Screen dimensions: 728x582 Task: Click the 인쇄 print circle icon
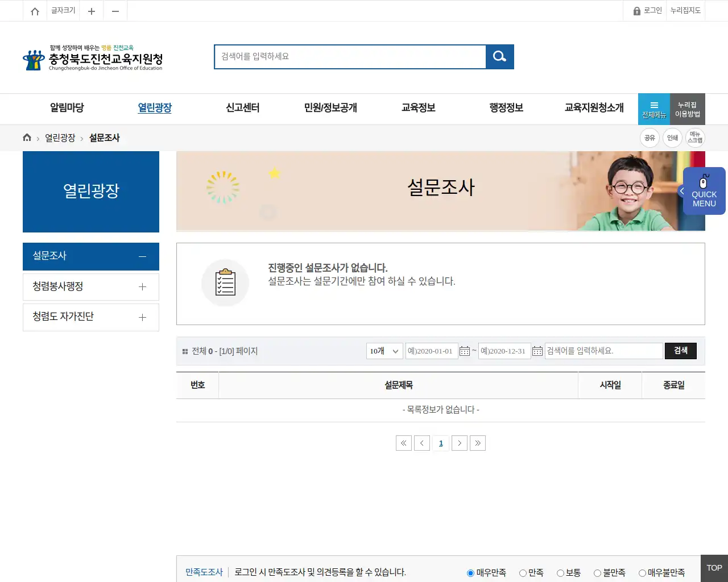(672, 138)
